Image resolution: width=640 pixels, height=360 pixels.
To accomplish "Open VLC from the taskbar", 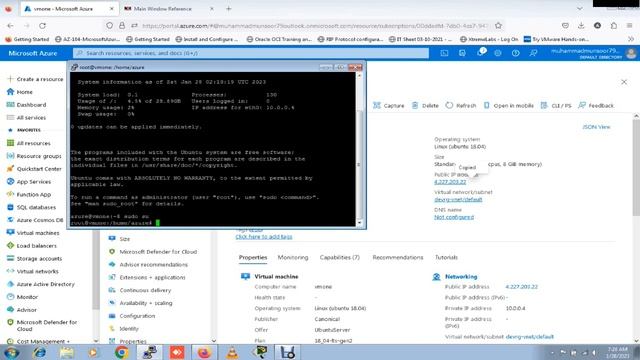I will click(x=232, y=352).
